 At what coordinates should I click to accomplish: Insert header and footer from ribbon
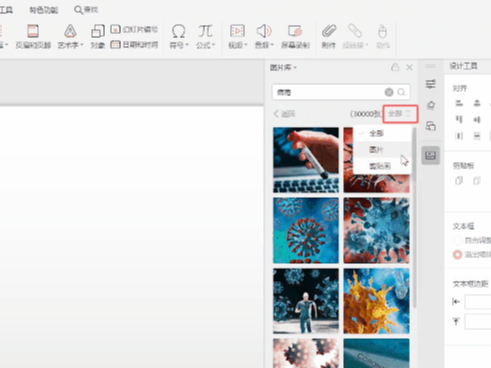(33, 36)
